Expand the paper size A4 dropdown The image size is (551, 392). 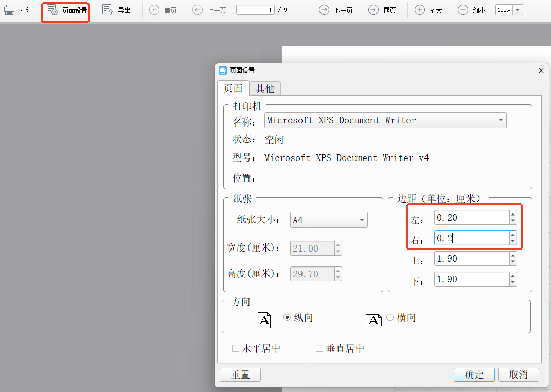tap(362, 220)
